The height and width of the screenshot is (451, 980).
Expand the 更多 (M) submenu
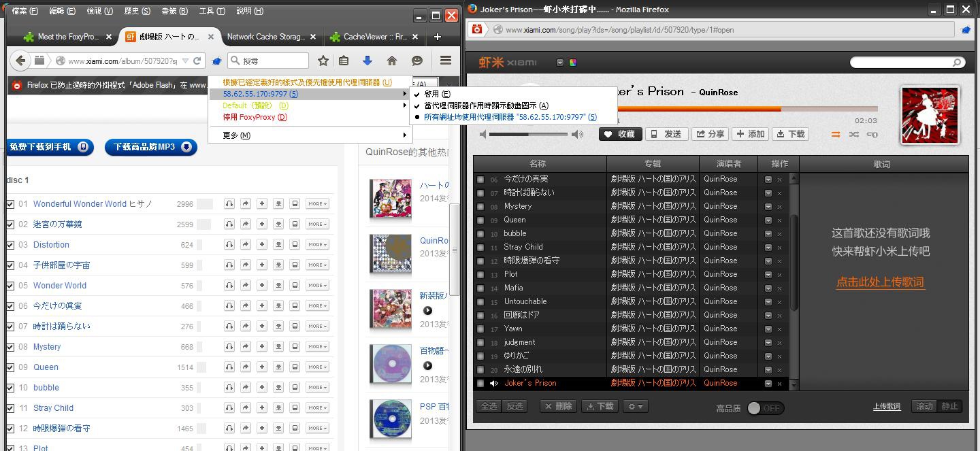(310, 135)
